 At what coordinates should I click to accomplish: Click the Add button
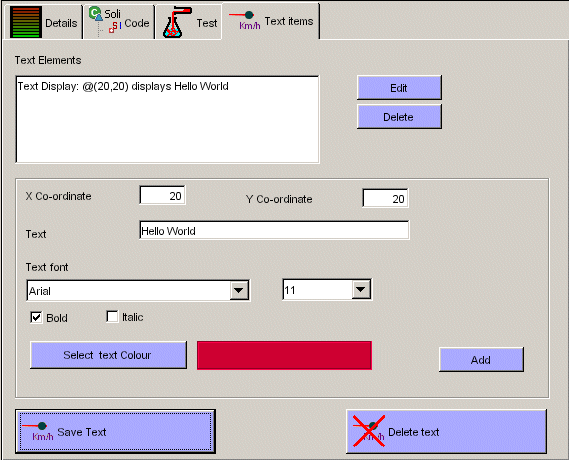(x=481, y=360)
